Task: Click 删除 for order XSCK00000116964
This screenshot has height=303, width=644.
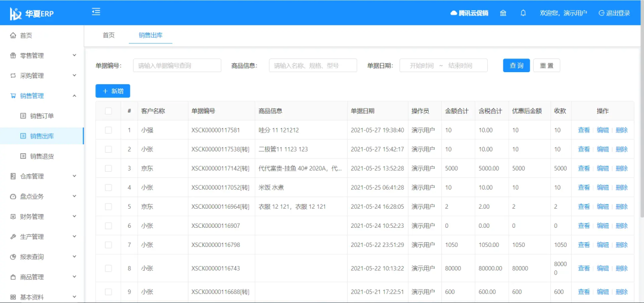Action: click(622, 206)
